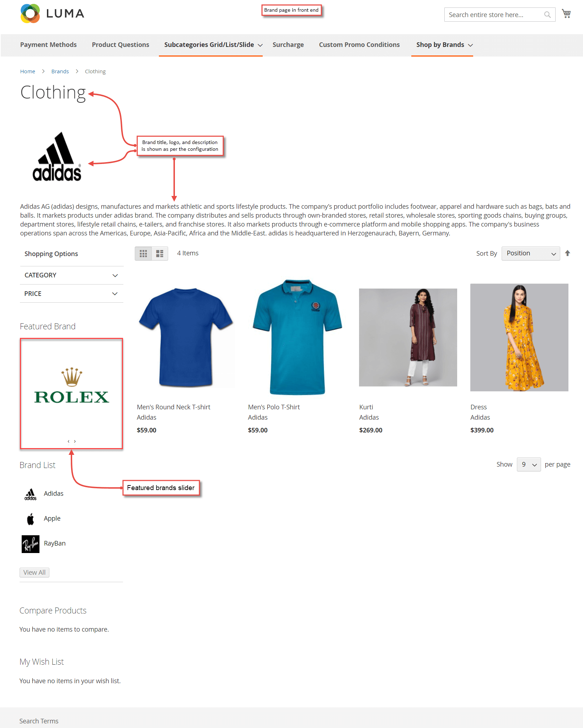Click the Luma logo
Screen dimensions: 583x728
pyautogui.click(x=52, y=14)
